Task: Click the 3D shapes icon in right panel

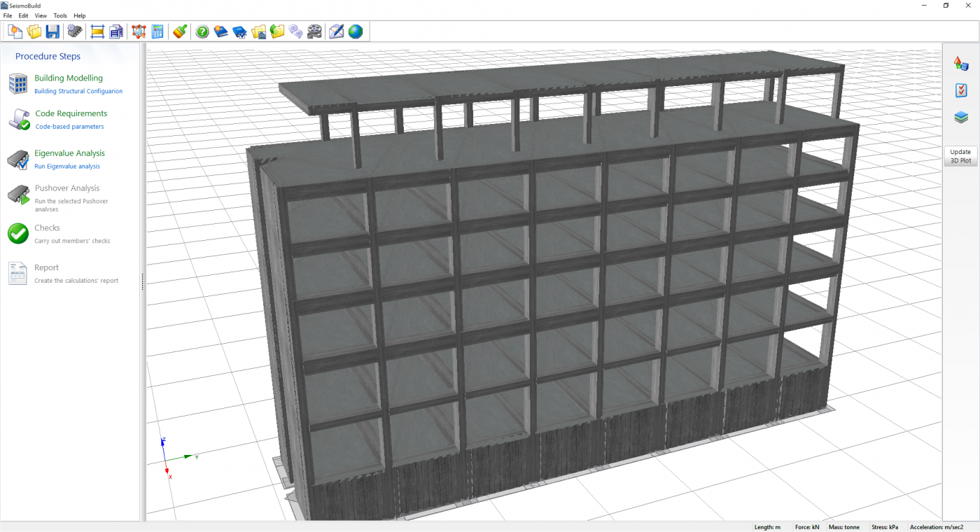Action: 961,64
